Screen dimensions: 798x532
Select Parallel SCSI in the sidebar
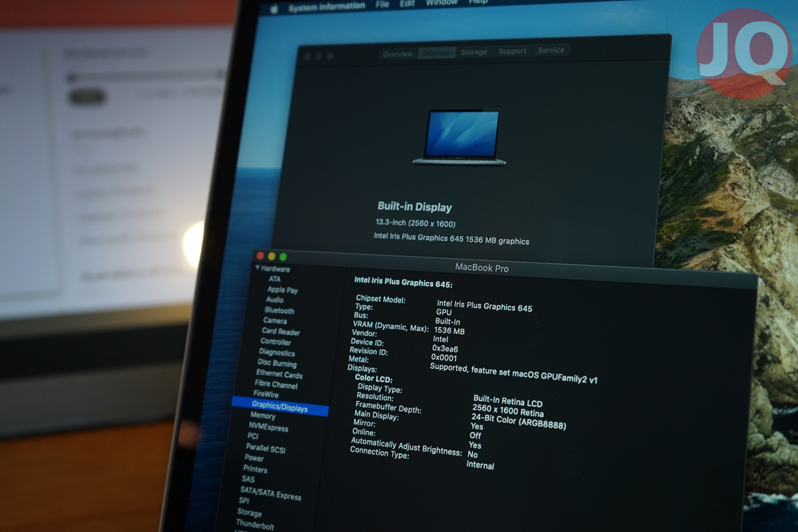265,448
